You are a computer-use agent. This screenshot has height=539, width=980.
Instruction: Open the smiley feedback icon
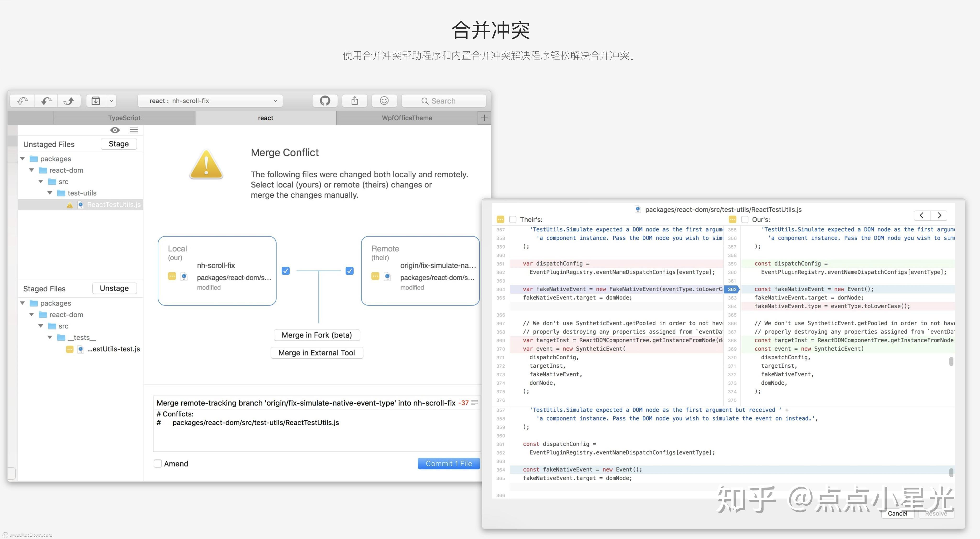pos(384,100)
